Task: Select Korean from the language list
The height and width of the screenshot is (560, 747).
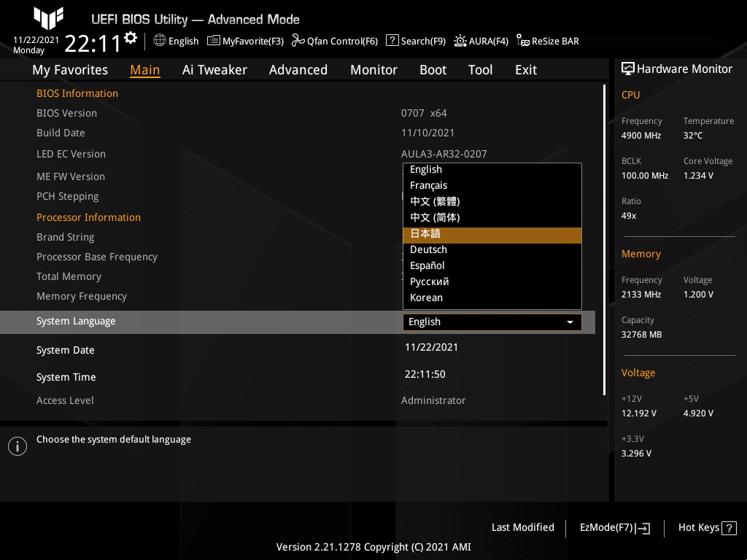Action: 492,297
